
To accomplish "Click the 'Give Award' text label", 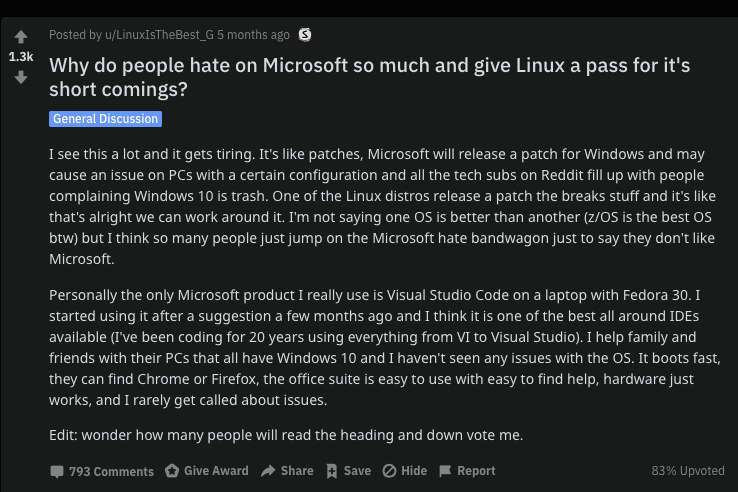I will [x=216, y=471].
